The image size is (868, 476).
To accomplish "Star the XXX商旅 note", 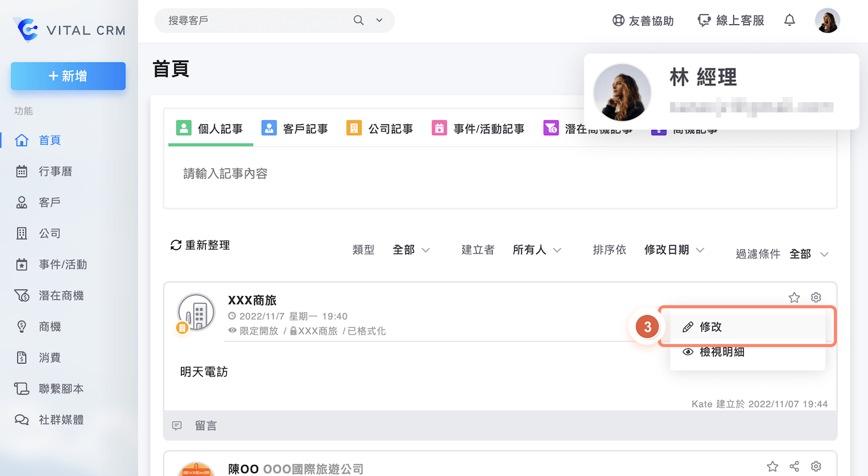I will tap(794, 298).
